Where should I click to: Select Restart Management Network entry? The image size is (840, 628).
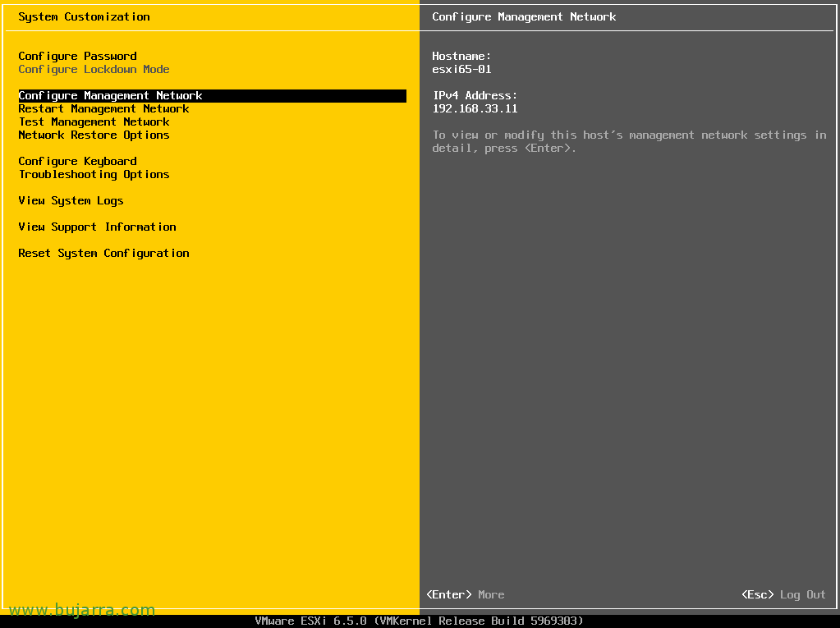click(x=103, y=108)
